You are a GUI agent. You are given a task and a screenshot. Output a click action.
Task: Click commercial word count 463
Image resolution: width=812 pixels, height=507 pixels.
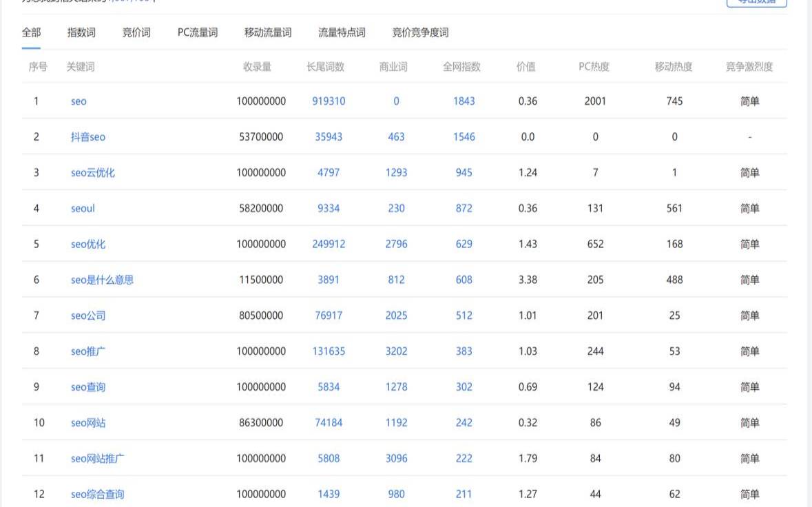click(396, 137)
